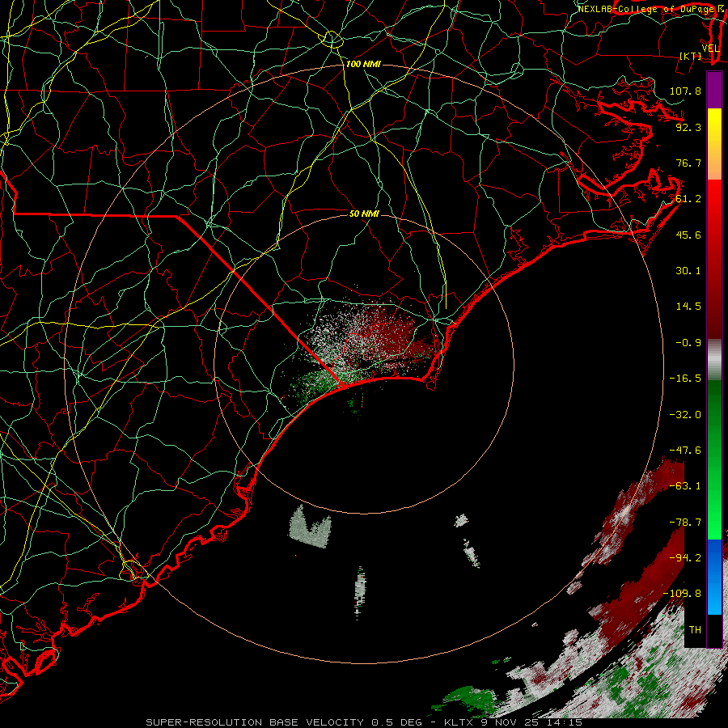
Task: Select the -109.8 legend value
Action: tap(682, 594)
